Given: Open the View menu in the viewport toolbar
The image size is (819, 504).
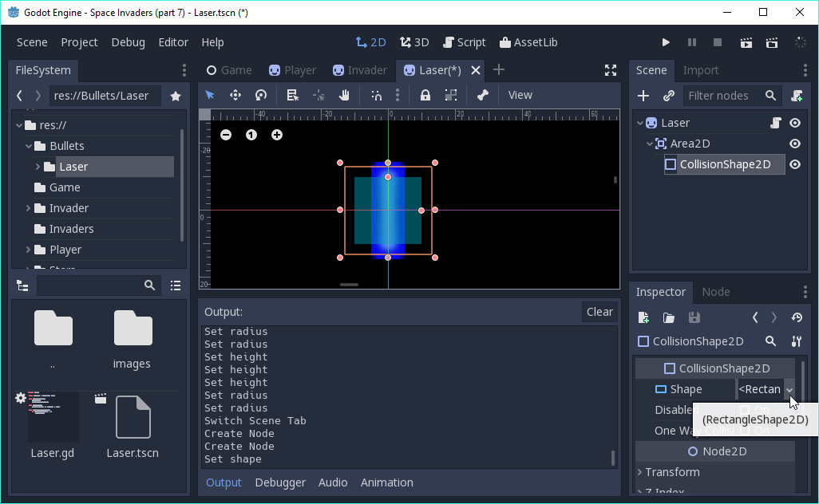Looking at the screenshot, I should click(520, 95).
